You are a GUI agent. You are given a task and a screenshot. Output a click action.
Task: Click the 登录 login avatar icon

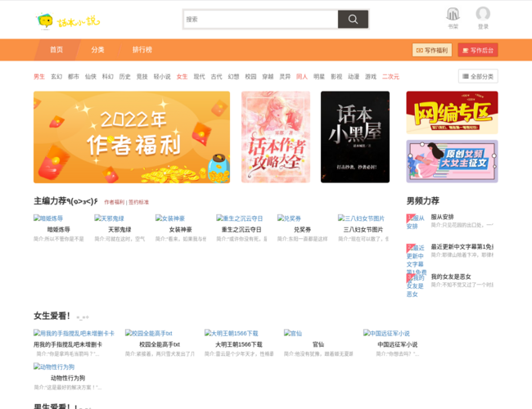483,19
